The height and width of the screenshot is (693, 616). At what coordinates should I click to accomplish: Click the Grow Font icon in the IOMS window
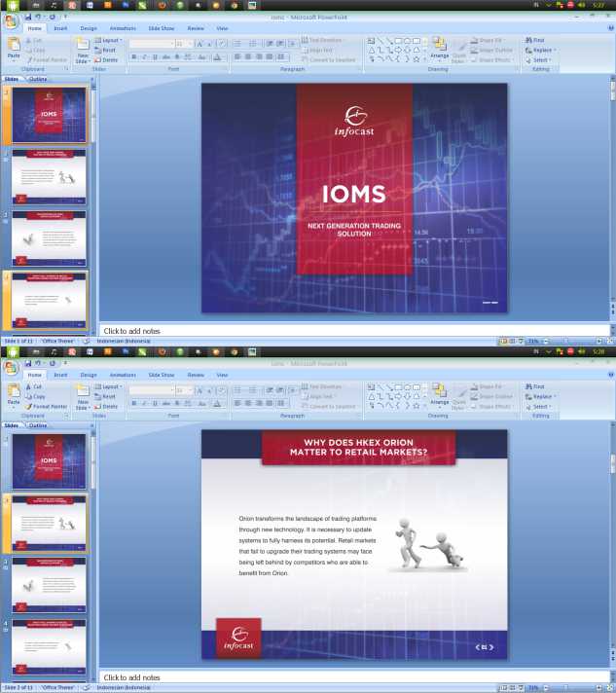click(199, 43)
